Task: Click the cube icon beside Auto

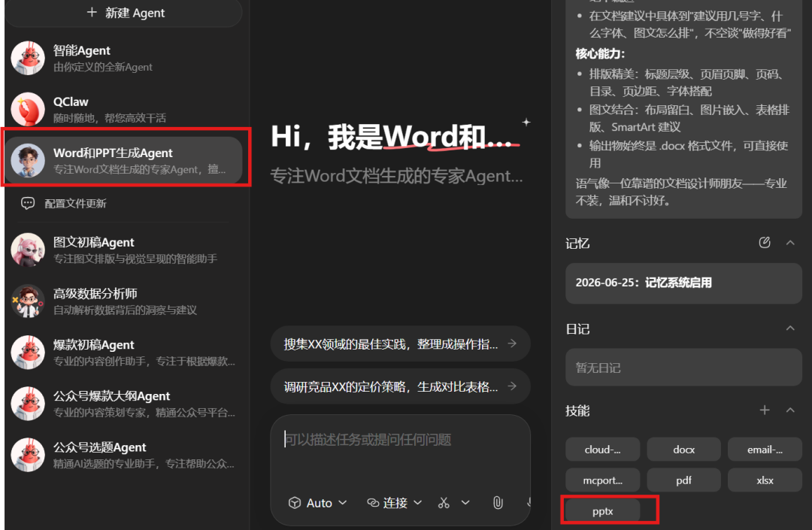Action: pos(295,503)
